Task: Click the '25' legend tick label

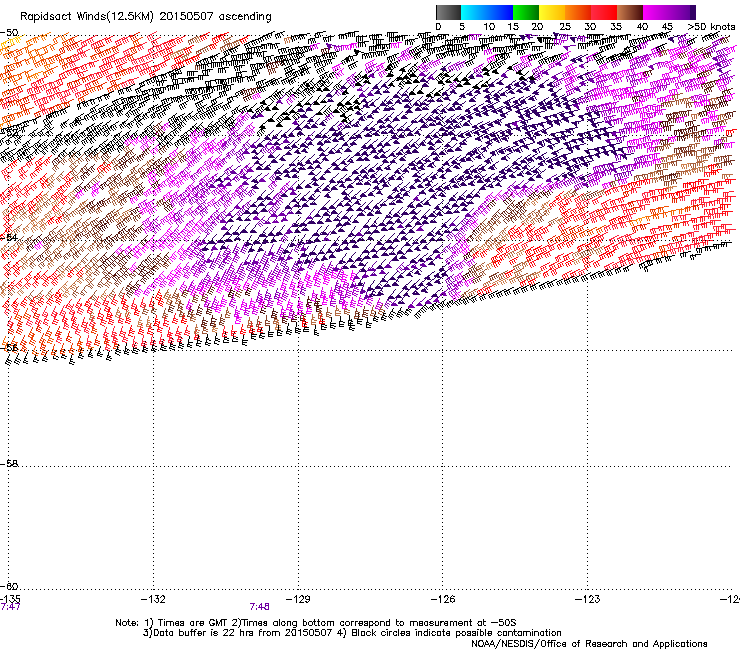Action: coord(565,27)
